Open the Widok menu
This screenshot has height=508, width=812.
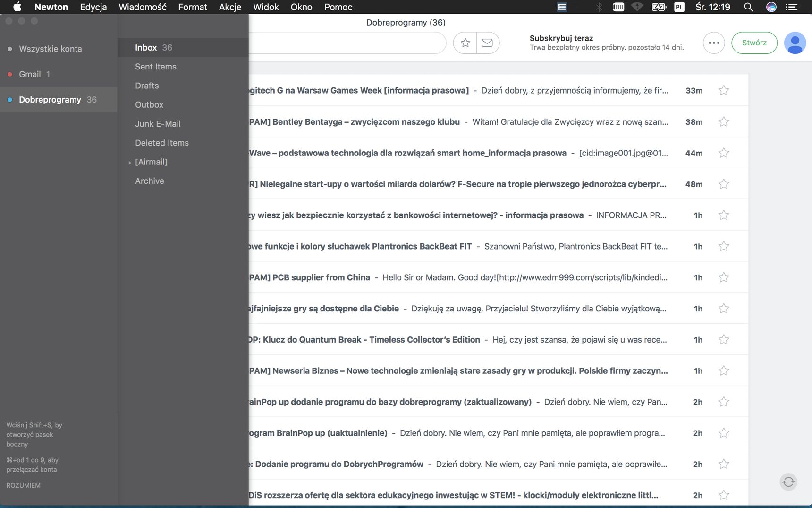(266, 7)
